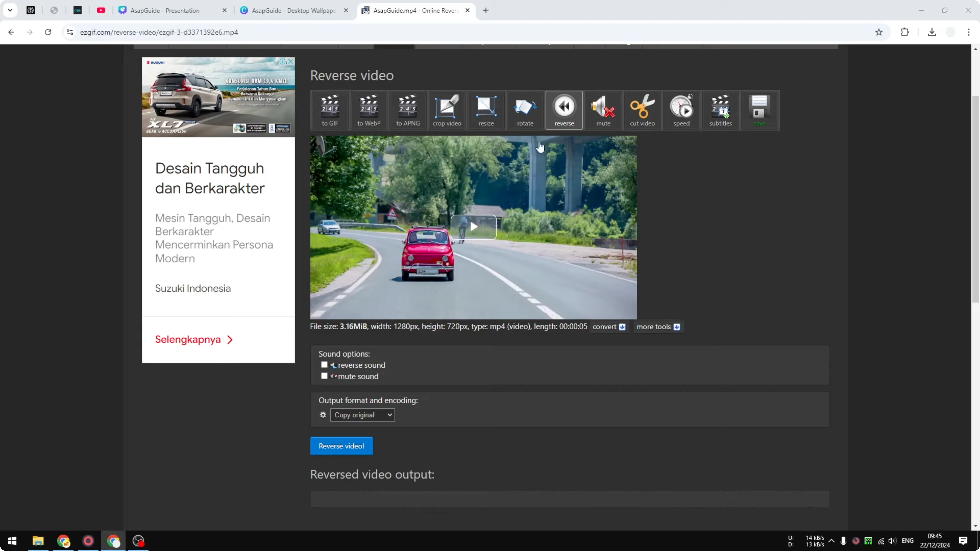Select the speed adjustment tool

point(681,110)
